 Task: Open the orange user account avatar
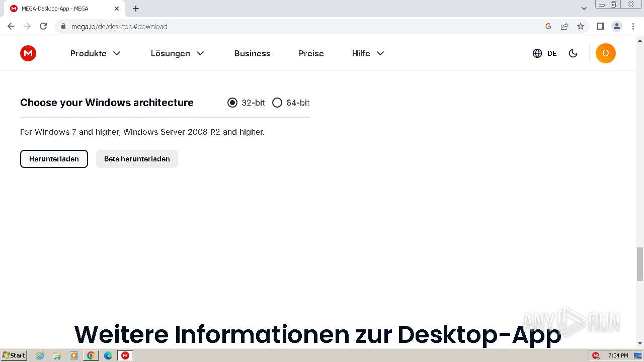606,53
